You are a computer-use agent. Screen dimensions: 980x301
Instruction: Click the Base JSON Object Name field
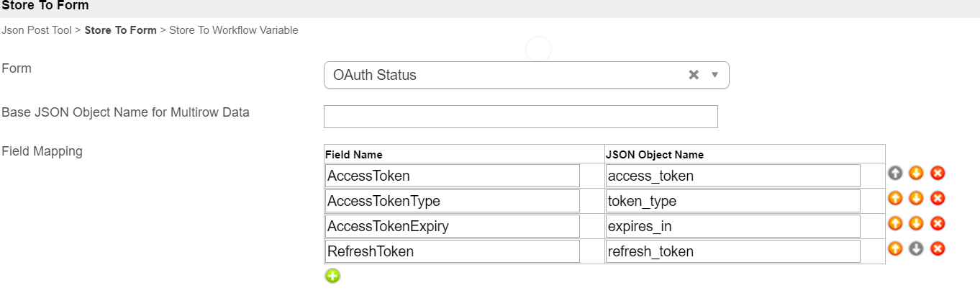[x=520, y=117]
